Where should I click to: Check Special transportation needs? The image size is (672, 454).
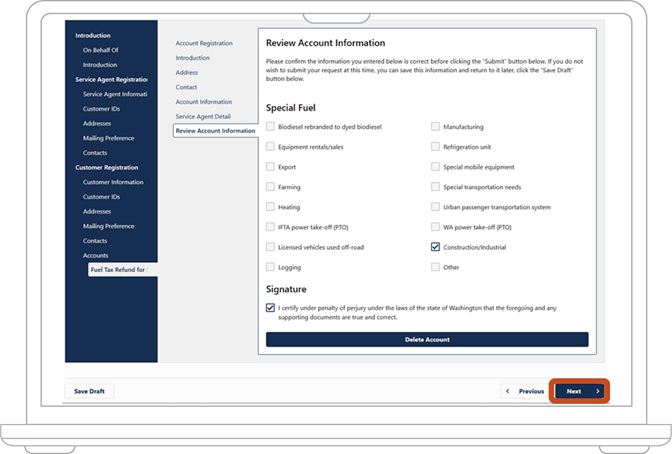(435, 186)
